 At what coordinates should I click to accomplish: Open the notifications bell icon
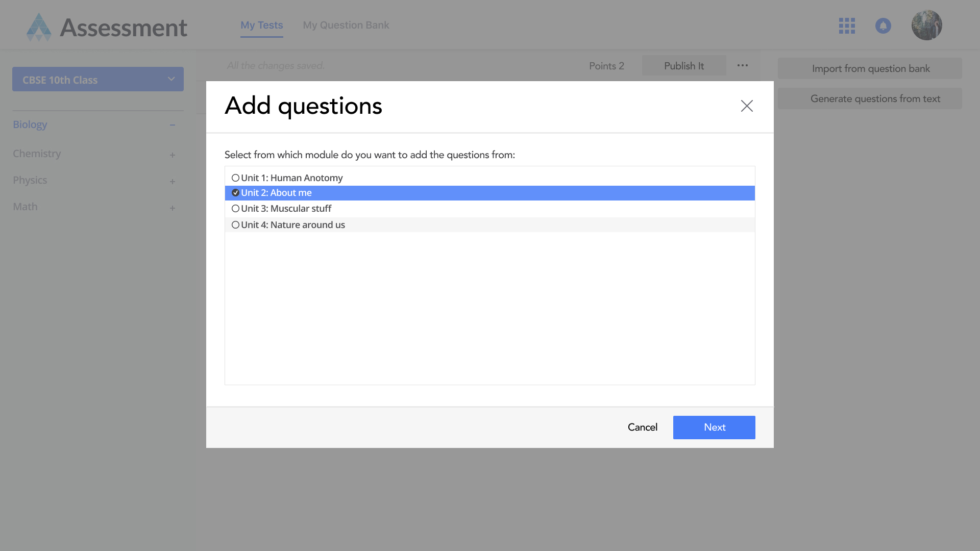(883, 26)
